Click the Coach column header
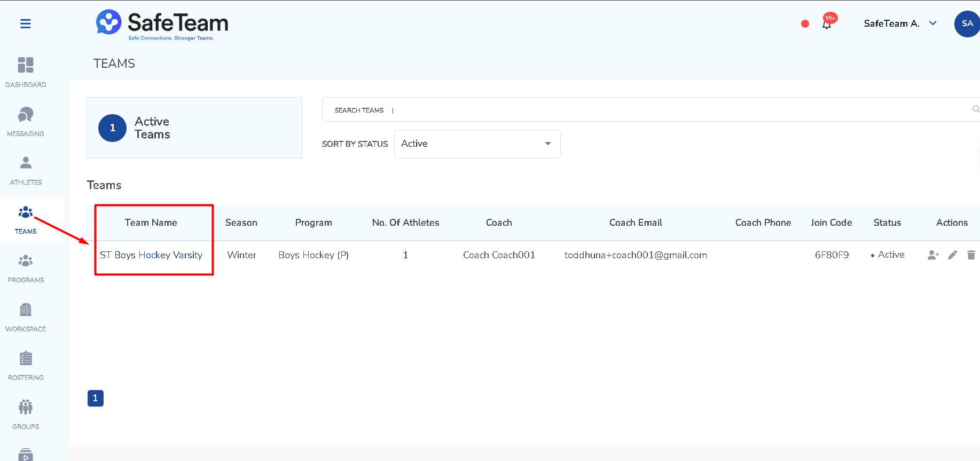Image resolution: width=980 pixels, height=461 pixels. (x=499, y=222)
